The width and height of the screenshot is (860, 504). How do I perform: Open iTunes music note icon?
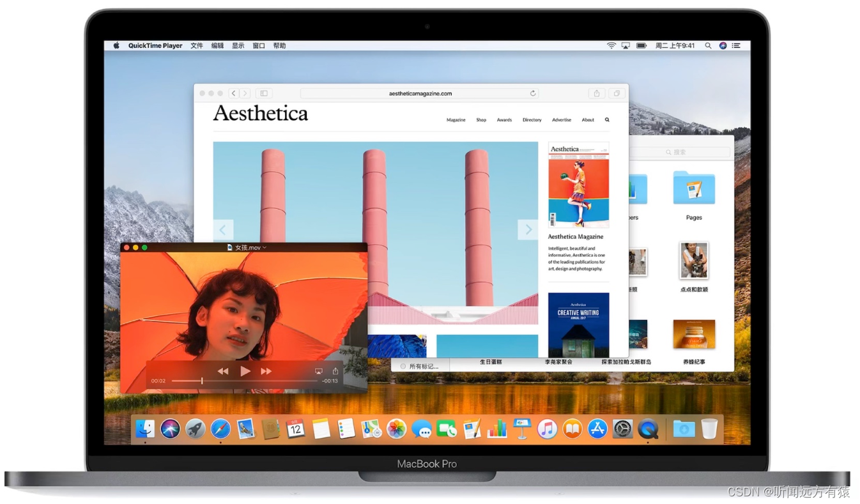pos(547,428)
